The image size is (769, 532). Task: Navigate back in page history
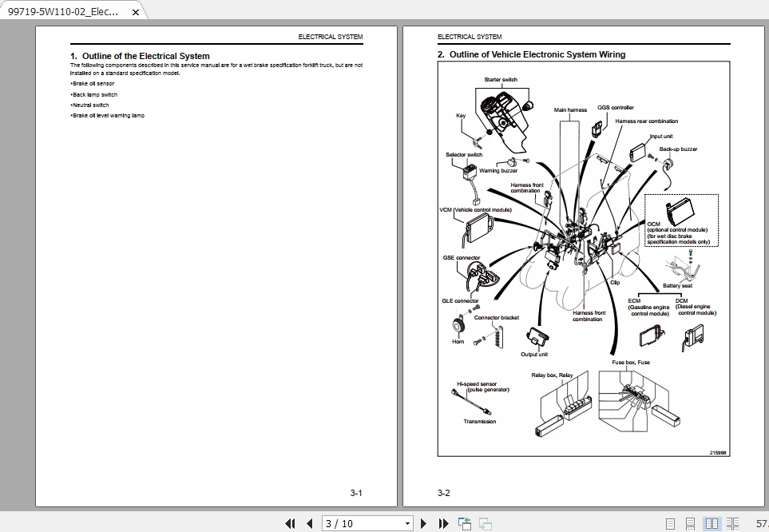pos(464,522)
